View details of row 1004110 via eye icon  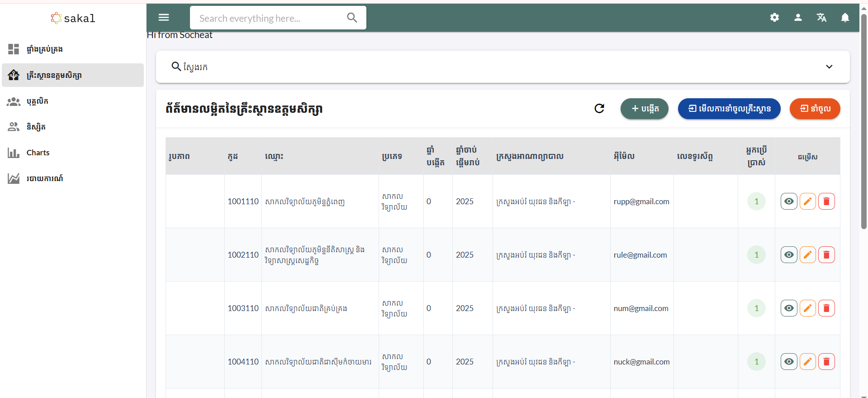pos(789,362)
